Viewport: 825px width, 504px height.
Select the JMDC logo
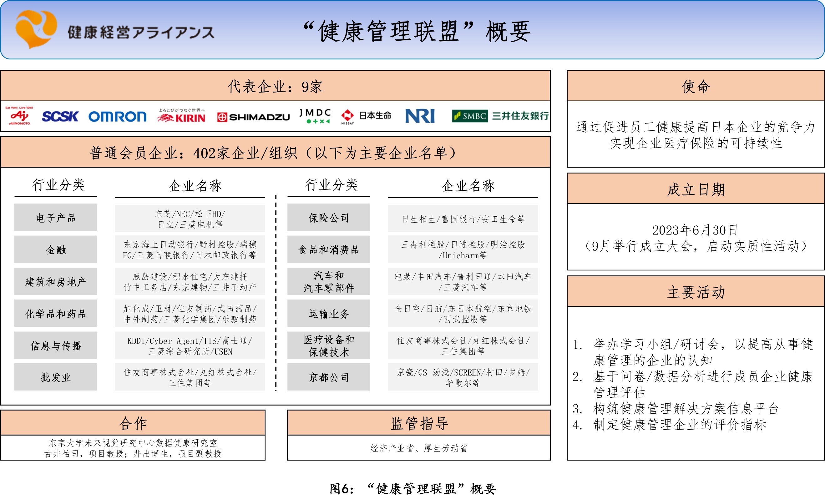tap(315, 116)
